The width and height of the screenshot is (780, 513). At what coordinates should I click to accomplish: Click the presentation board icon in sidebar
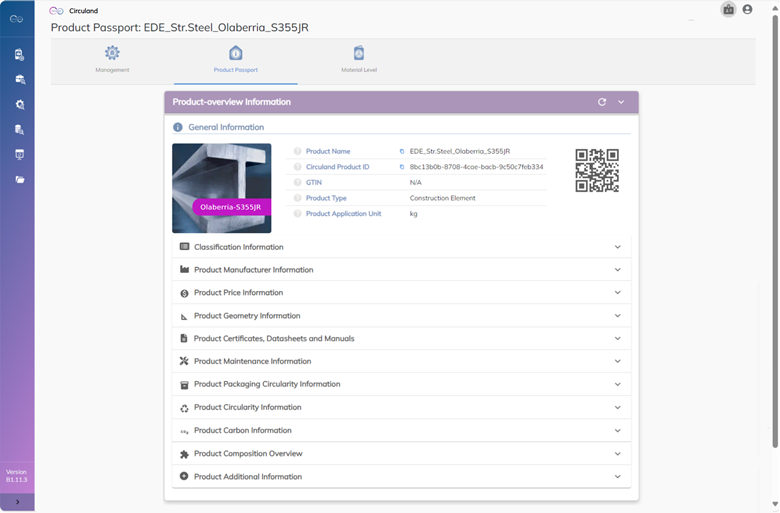point(18,155)
